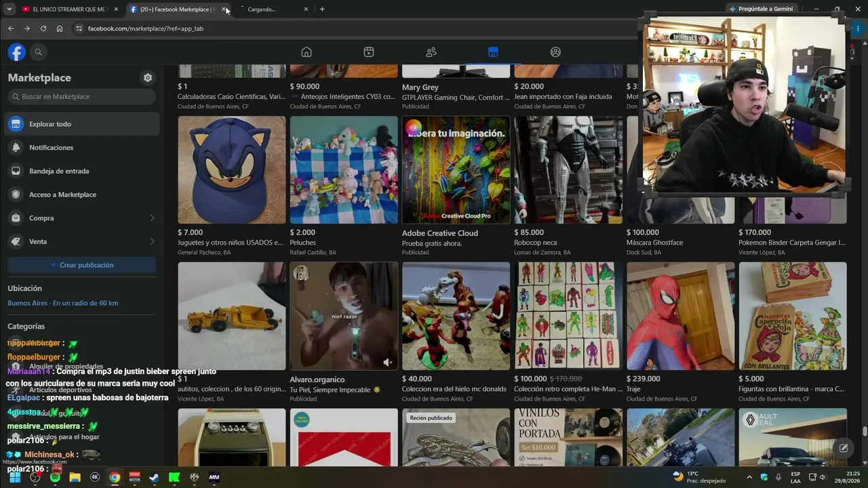Open Marketplace settings gear icon
The image size is (868, 488).
click(x=148, y=78)
